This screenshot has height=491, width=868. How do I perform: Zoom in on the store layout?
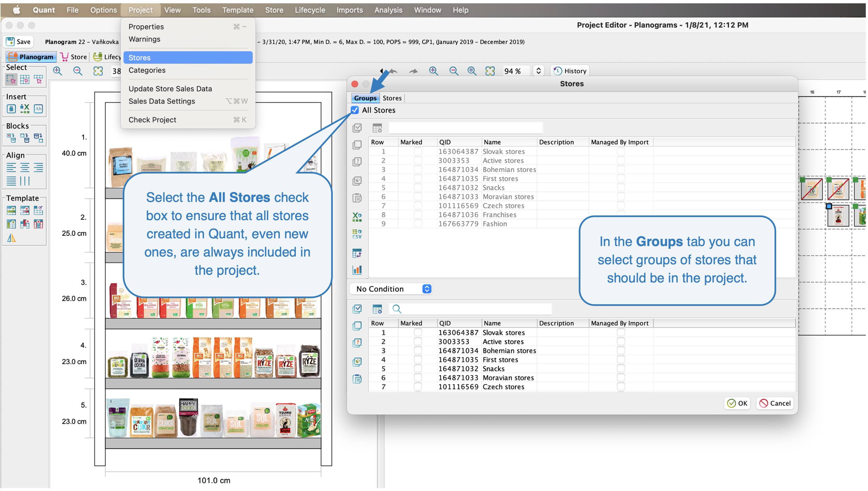coord(433,71)
